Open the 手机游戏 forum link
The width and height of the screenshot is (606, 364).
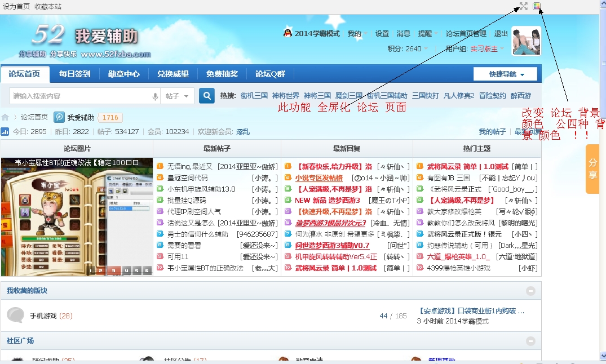tap(43, 316)
